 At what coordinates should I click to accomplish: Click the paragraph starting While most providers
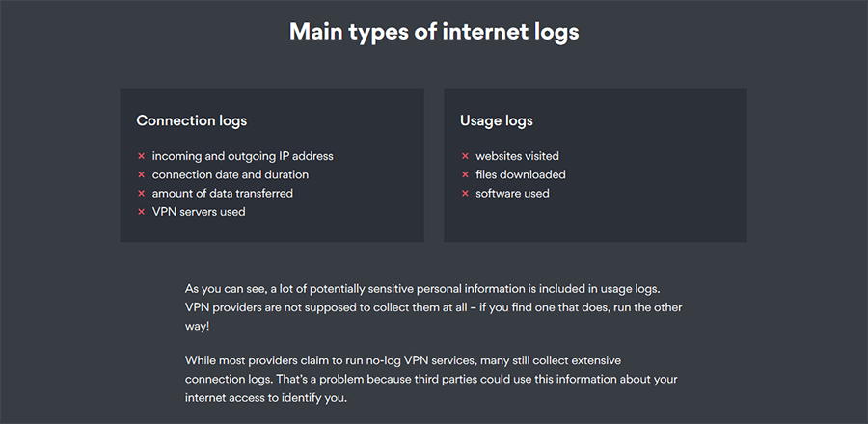[431, 380]
